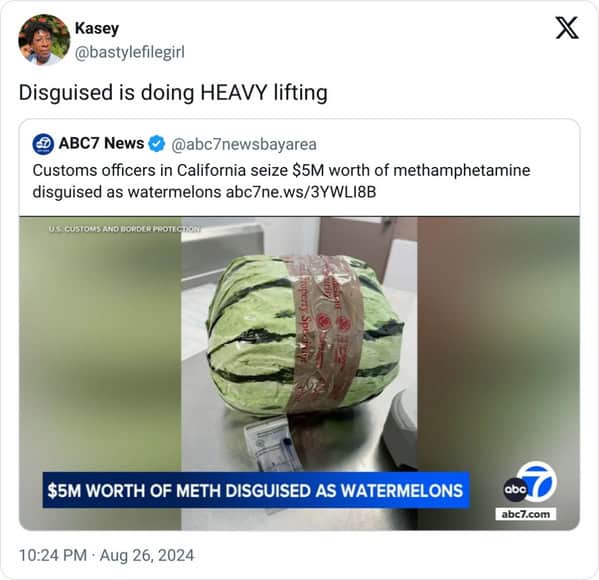Viewport: 599px width, 580px height.
Task: Click the evidence tag below the watermelon
Action: [273, 445]
